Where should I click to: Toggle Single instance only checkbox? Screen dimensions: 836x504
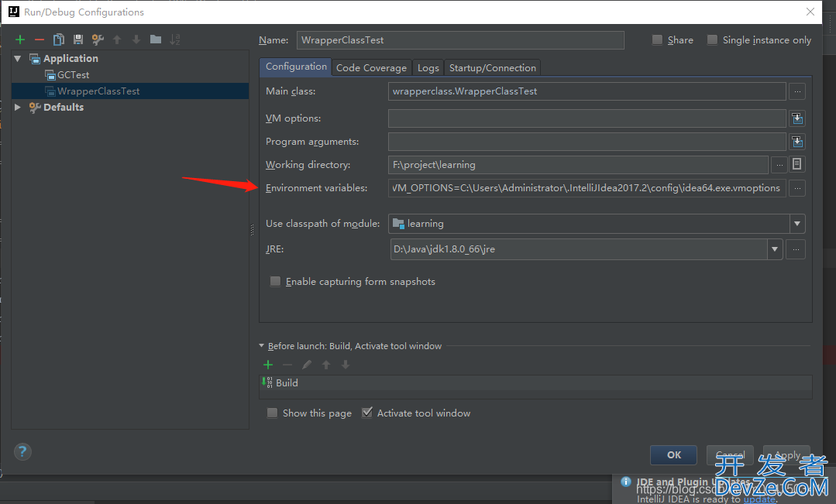pyautogui.click(x=712, y=40)
